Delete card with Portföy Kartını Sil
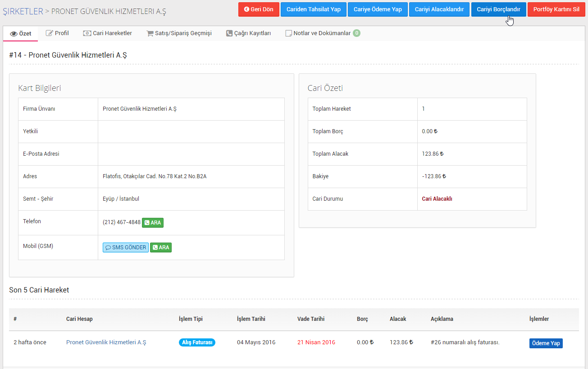Image resolution: width=588 pixels, height=369 pixels. (x=556, y=9)
